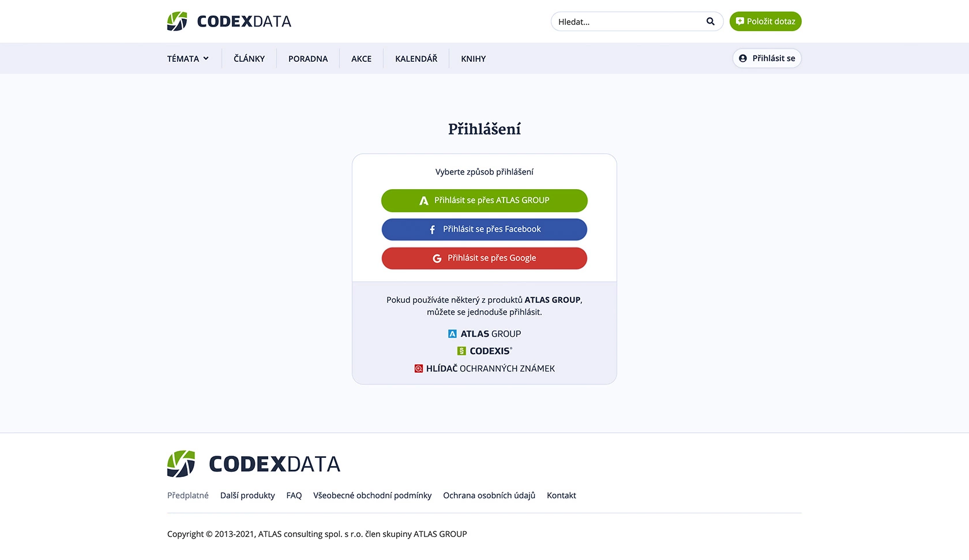Open Ochrana osobních údajů link
Viewport: 969px width, 560px height.
[489, 495]
